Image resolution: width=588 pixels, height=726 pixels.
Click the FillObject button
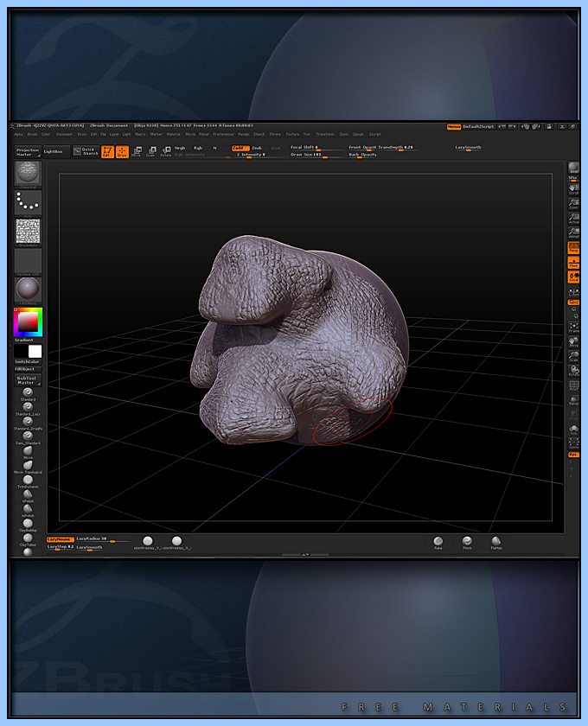(x=28, y=369)
